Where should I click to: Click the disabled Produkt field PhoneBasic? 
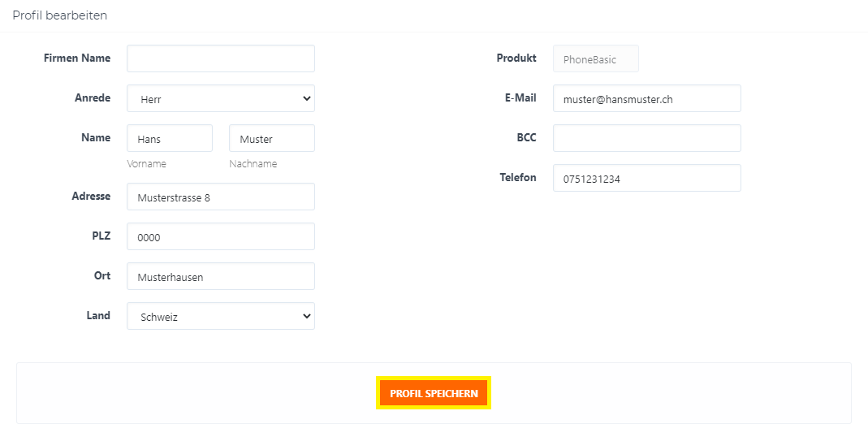[596, 58]
